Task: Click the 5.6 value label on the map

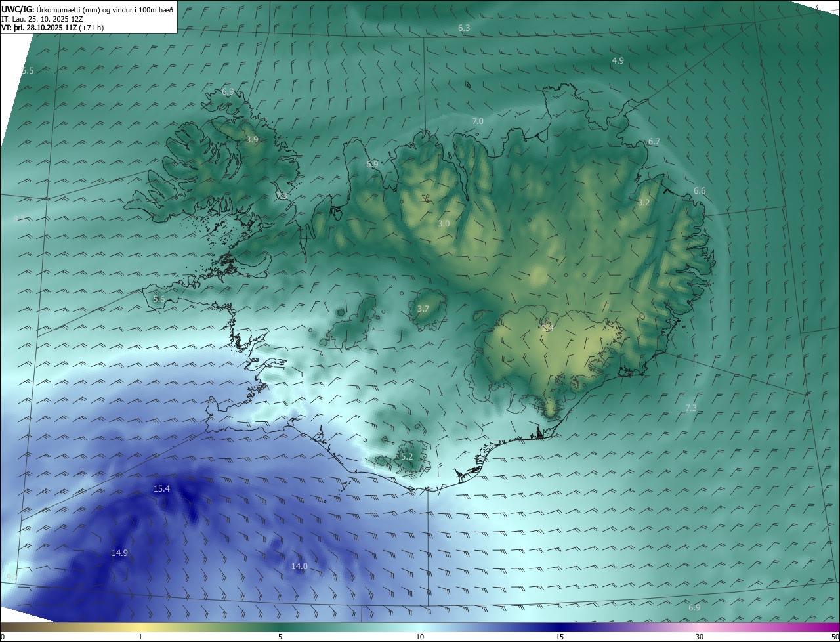Action: (159, 299)
